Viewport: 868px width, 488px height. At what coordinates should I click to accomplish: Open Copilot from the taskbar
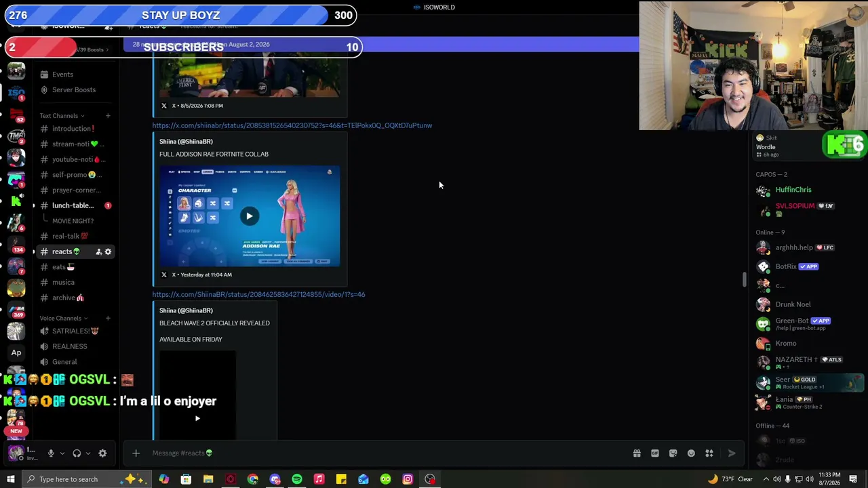click(164, 479)
